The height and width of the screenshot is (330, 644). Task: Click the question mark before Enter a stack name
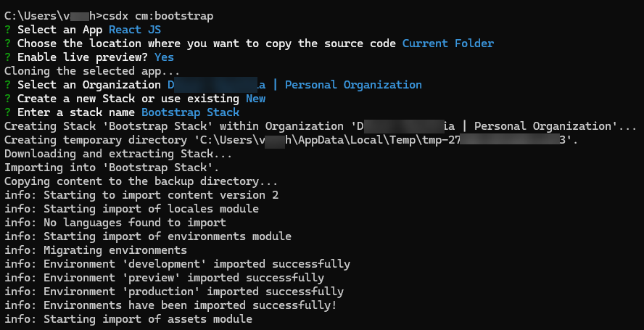pyautogui.click(x=7, y=112)
